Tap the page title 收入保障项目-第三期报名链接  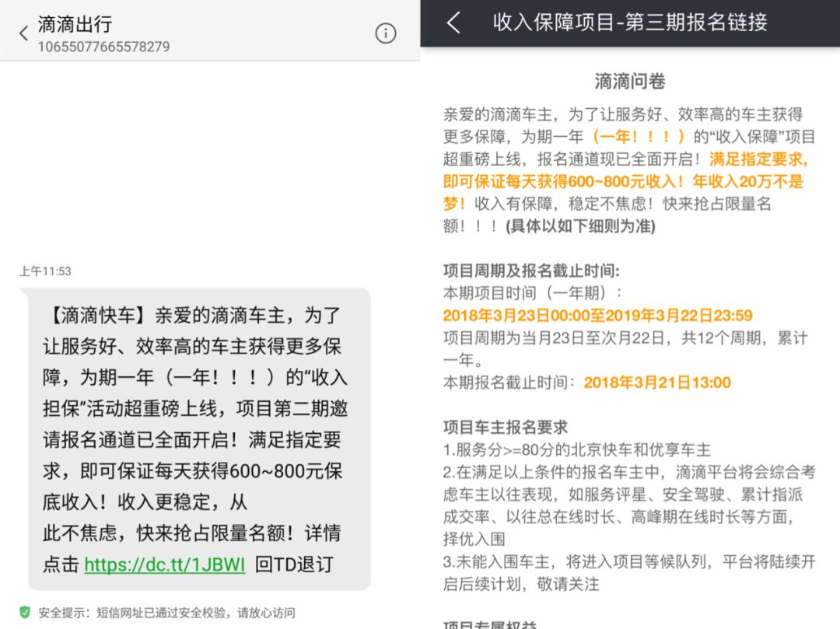[x=630, y=23]
